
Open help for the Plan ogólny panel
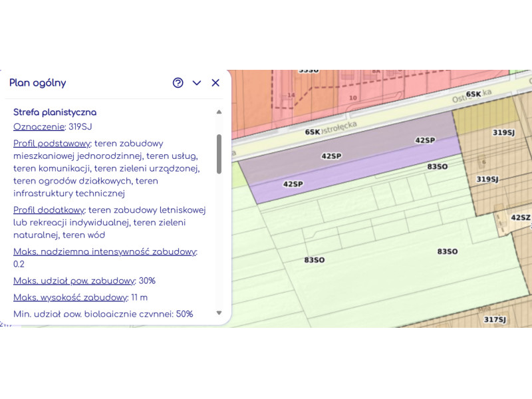[178, 82]
